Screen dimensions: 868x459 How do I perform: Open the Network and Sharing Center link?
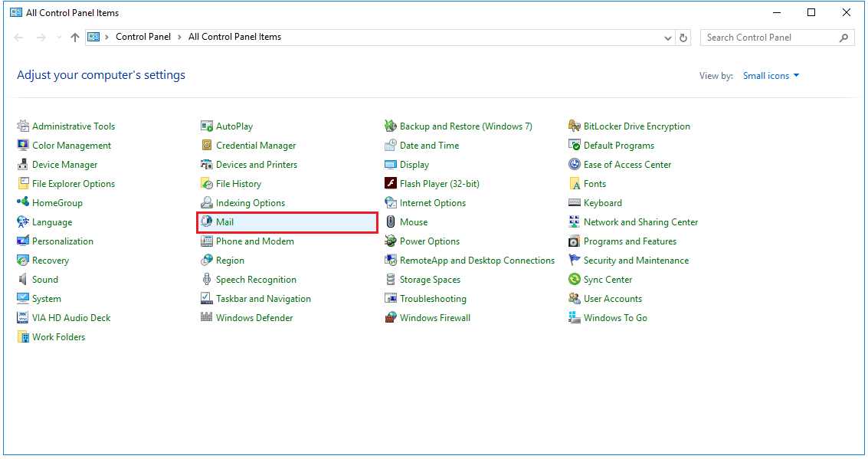(640, 222)
